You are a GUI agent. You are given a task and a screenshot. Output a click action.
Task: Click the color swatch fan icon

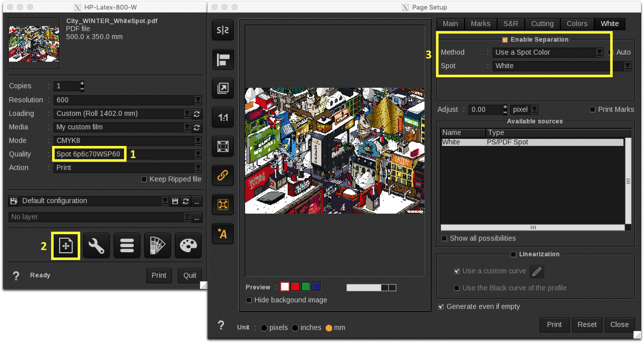tap(157, 245)
